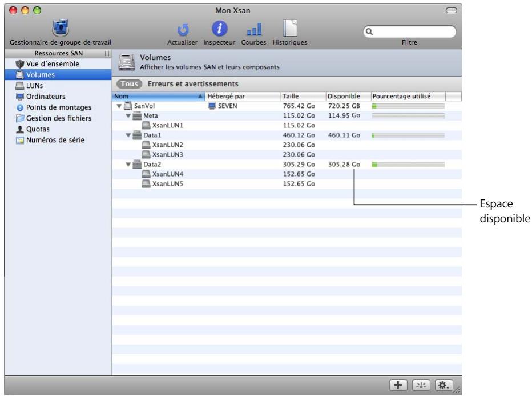Click the Data1 storage pool icon
Image resolution: width=532 pixels, height=396 pixels.
tap(137, 135)
